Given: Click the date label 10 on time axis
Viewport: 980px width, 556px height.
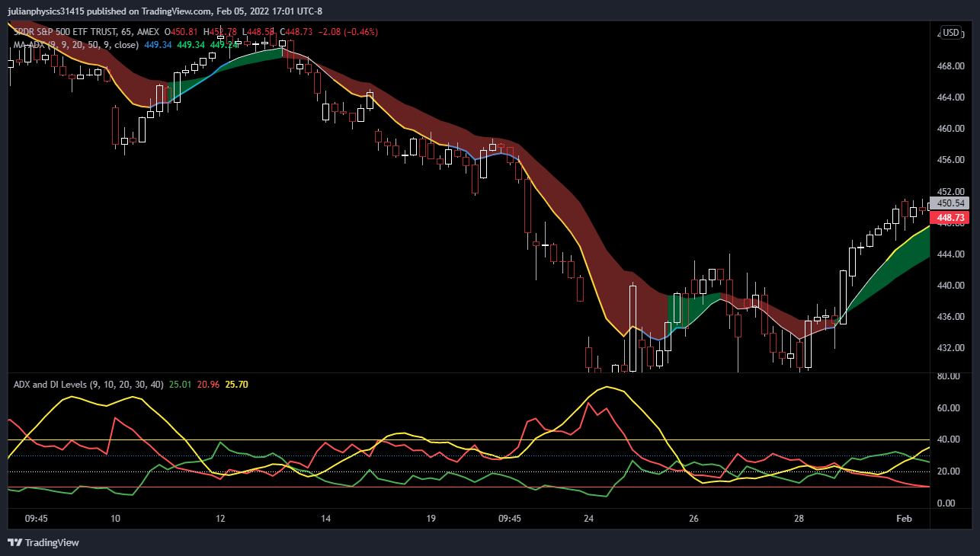Looking at the screenshot, I should (115, 519).
